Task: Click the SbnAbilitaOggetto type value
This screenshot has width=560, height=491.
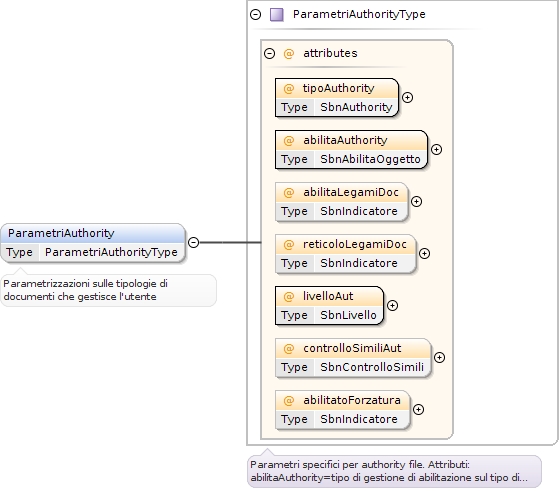Action: tap(370, 159)
